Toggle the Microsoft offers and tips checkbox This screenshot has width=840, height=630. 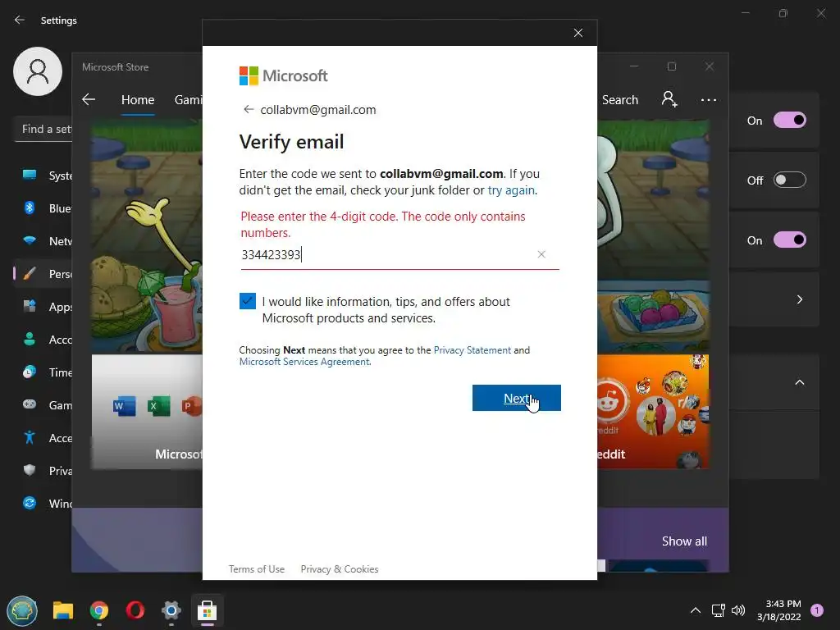248,301
